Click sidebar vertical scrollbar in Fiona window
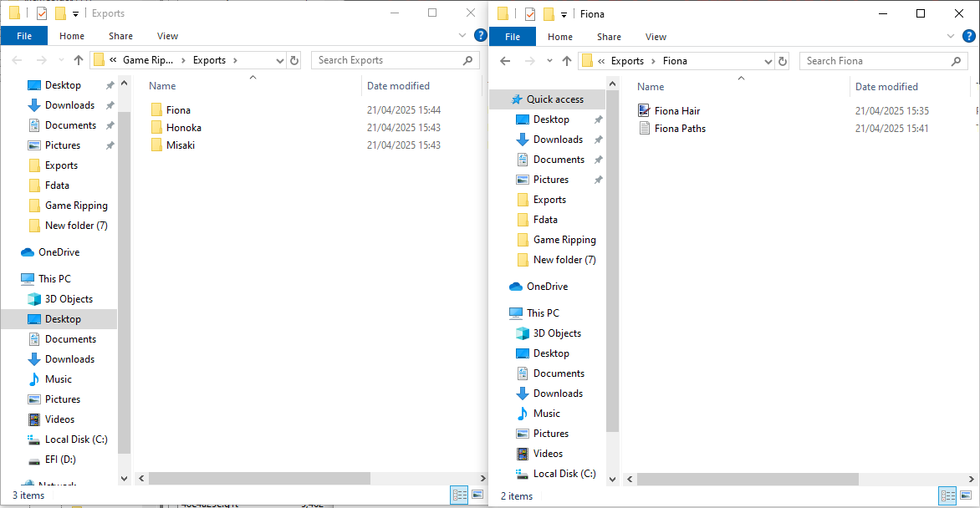Viewport: 980px width, 508px height. 612,262
